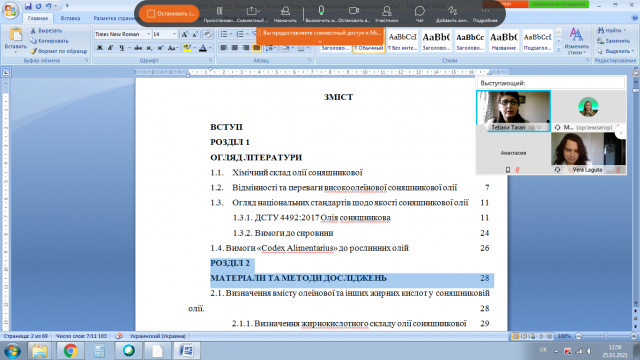Select Tetiana Taran video tile

coord(513,111)
